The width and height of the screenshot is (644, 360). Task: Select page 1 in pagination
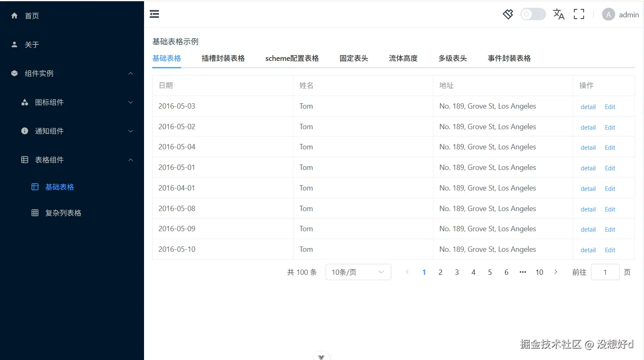424,272
